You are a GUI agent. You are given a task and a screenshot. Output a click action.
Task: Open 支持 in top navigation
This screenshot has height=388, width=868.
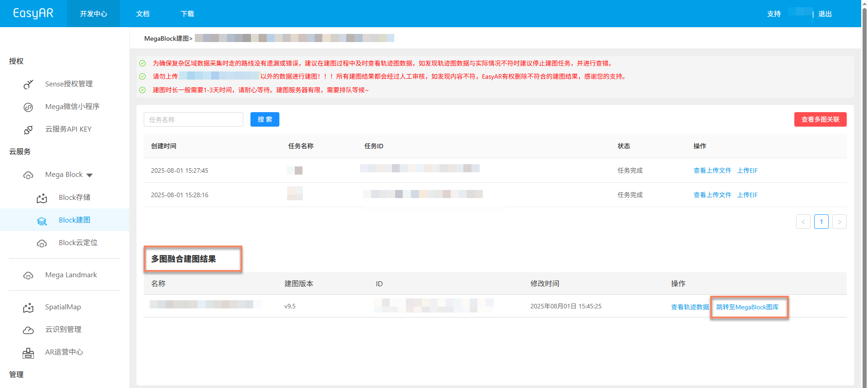coord(774,14)
